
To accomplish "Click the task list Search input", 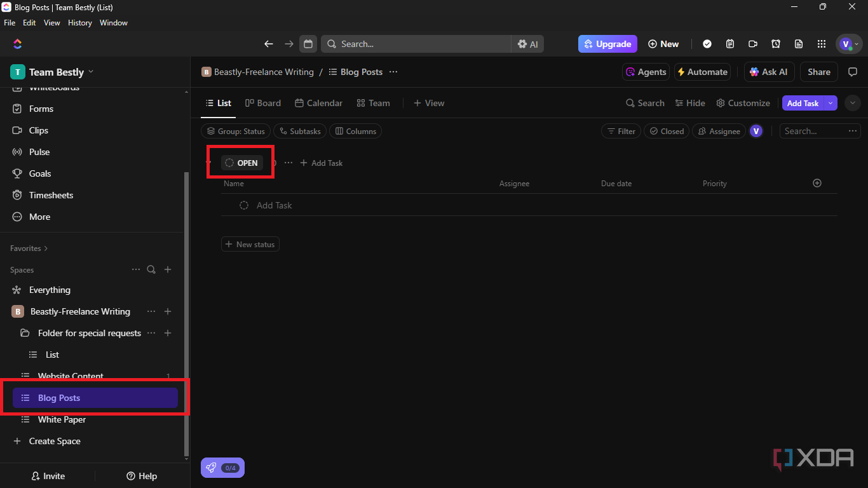I will coord(813,131).
